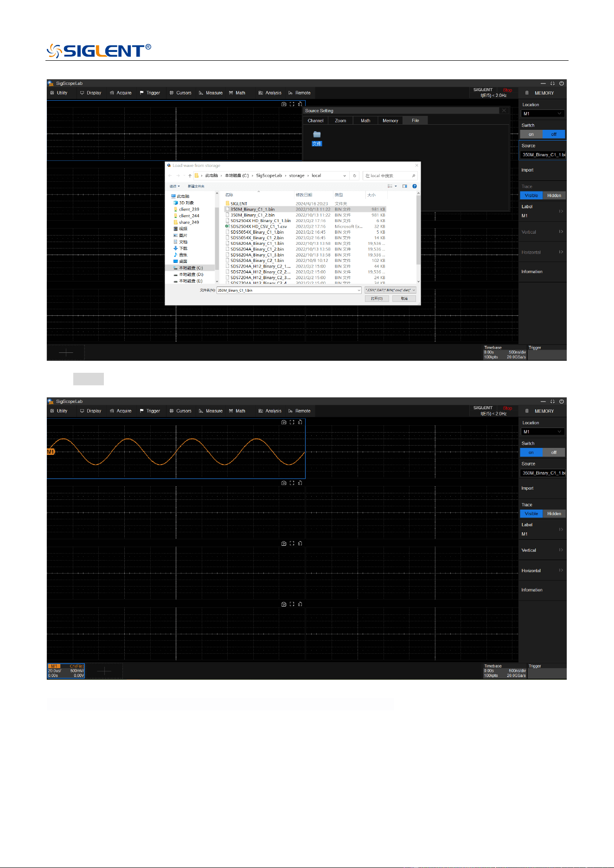614x868 pixels.
Task: Set Switch to on in the sine waveform screenshot
Action: click(531, 452)
